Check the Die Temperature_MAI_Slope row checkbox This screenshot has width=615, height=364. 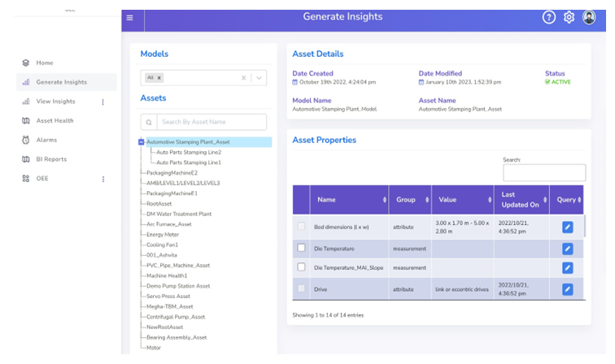coord(302,267)
